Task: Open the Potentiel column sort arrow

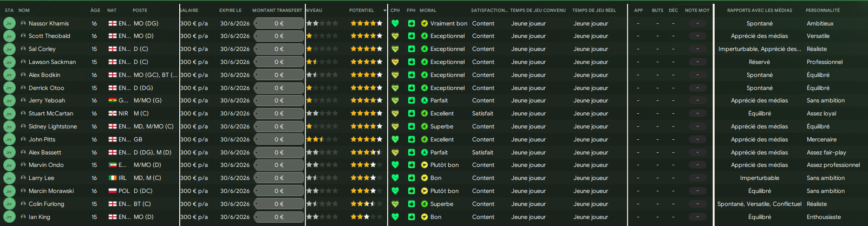Action: coord(385,10)
